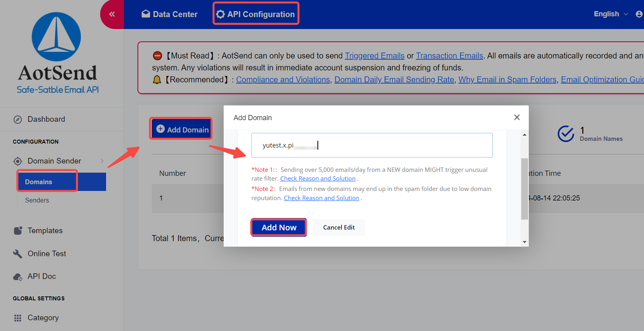Open Templates in the sidebar

click(x=45, y=231)
